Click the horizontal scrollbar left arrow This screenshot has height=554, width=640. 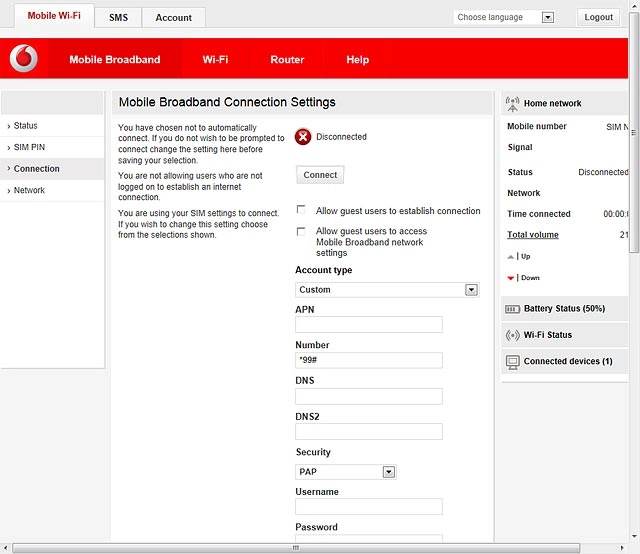click(5, 547)
